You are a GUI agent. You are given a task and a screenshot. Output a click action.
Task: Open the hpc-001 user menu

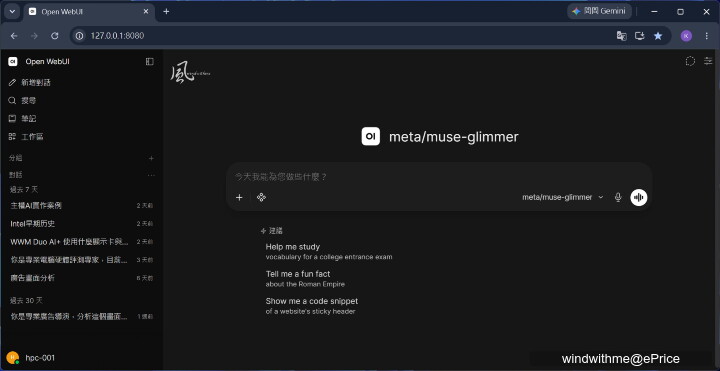(x=82, y=358)
